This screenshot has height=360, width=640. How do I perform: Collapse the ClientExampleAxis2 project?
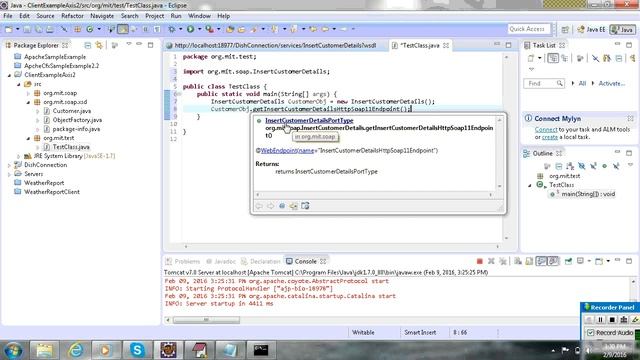coord(9,75)
